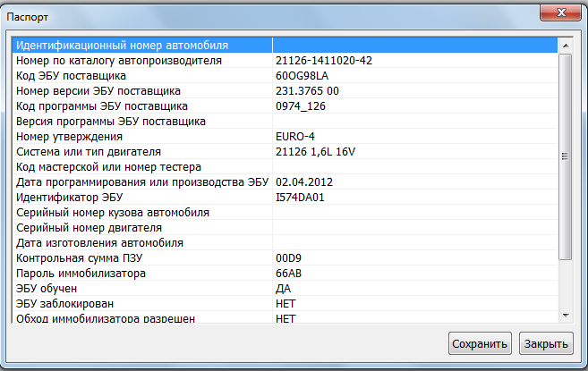Click the ЭБУ заблокирован value НЕТ
This screenshot has width=588, height=371.
pos(285,303)
